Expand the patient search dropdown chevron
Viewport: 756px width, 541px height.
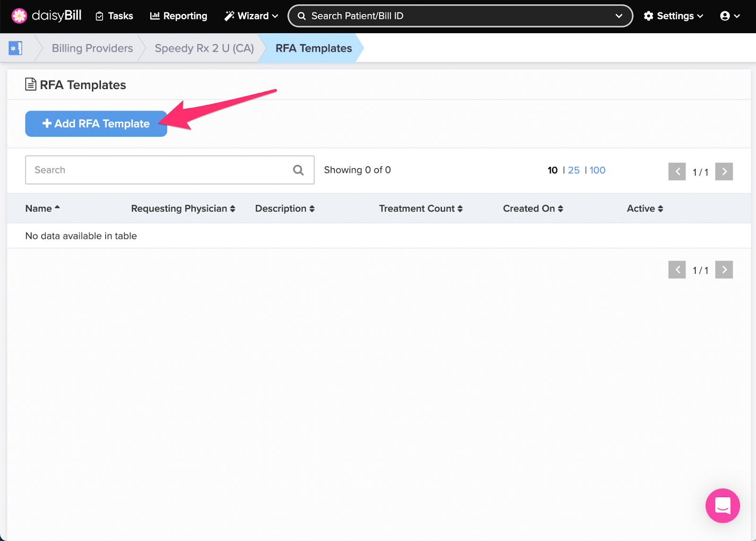(x=619, y=16)
